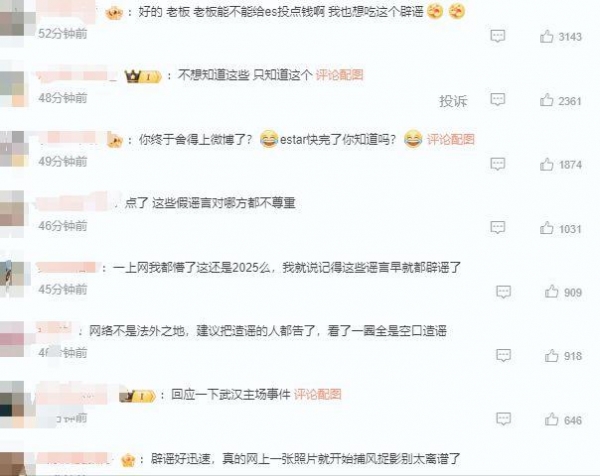Image resolution: width=600 pixels, height=476 pixels.
Task: Reply to the 武汉主场事件 comment
Action: (x=503, y=419)
